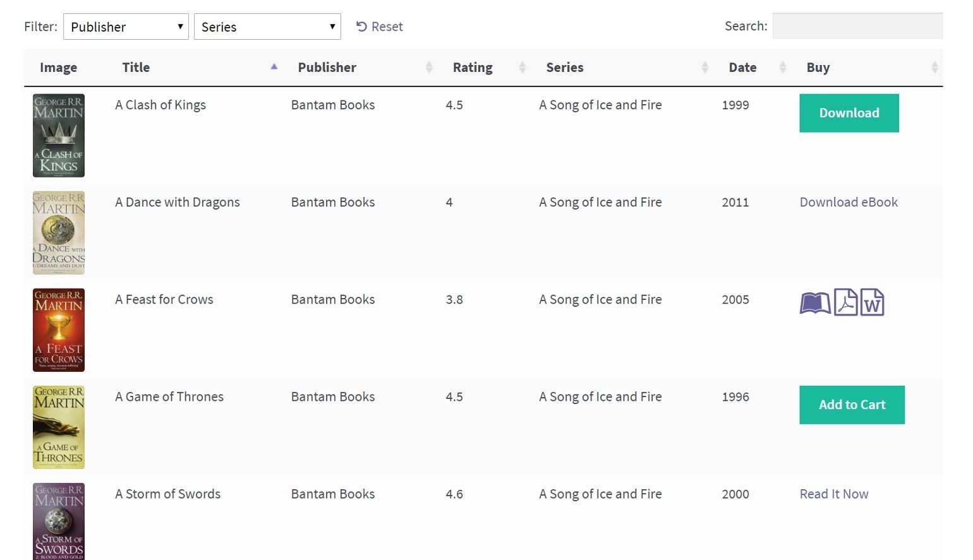Open the Series filter dropdown
973x560 pixels.
[267, 27]
